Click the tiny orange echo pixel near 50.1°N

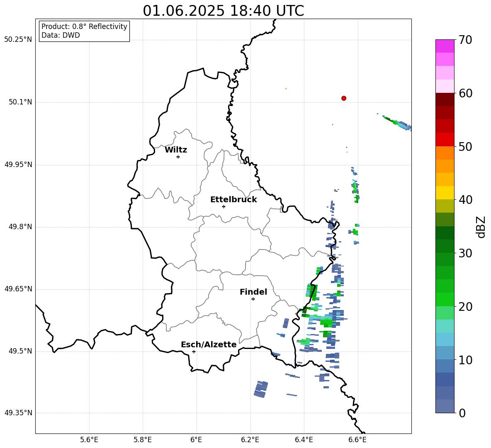click(x=286, y=89)
